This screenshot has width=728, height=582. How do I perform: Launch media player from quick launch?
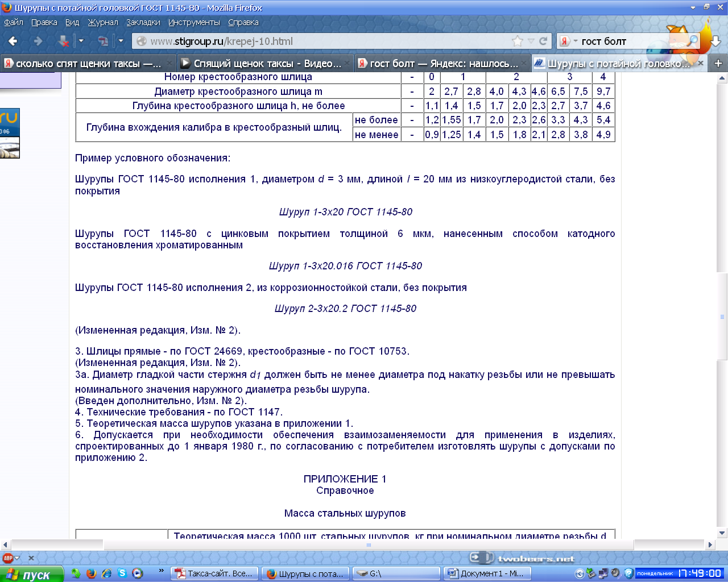pos(137,573)
